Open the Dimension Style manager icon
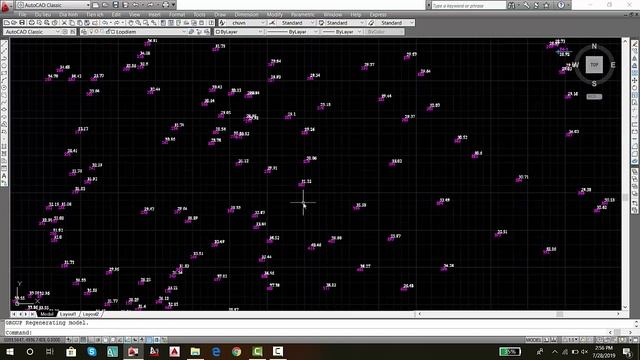Viewport: 640px width, 360px height. click(272, 23)
